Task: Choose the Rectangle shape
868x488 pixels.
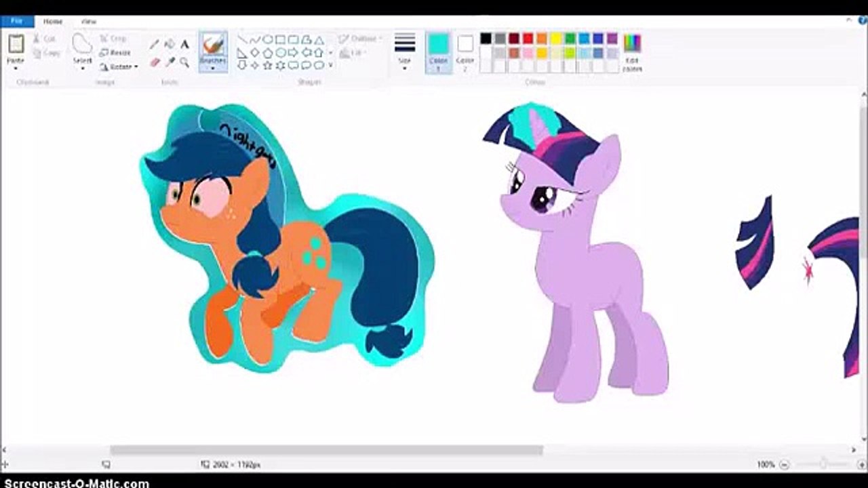Action: click(x=281, y=40)
